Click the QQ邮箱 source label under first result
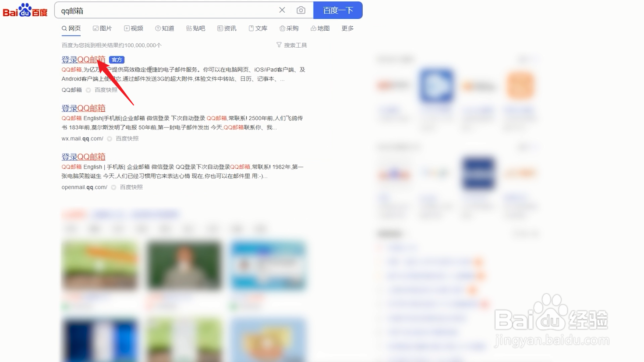 click(x=71, y=90)
